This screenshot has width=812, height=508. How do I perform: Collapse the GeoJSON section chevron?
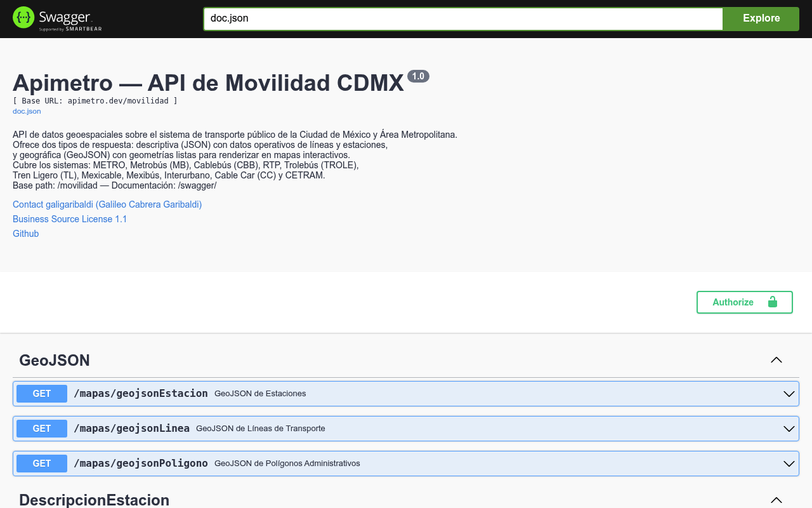coord(776,360)
